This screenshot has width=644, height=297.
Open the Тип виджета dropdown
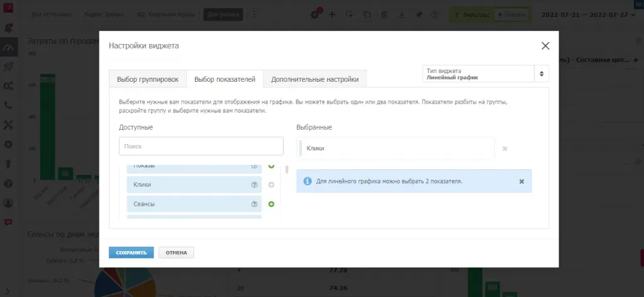(486, 74)
